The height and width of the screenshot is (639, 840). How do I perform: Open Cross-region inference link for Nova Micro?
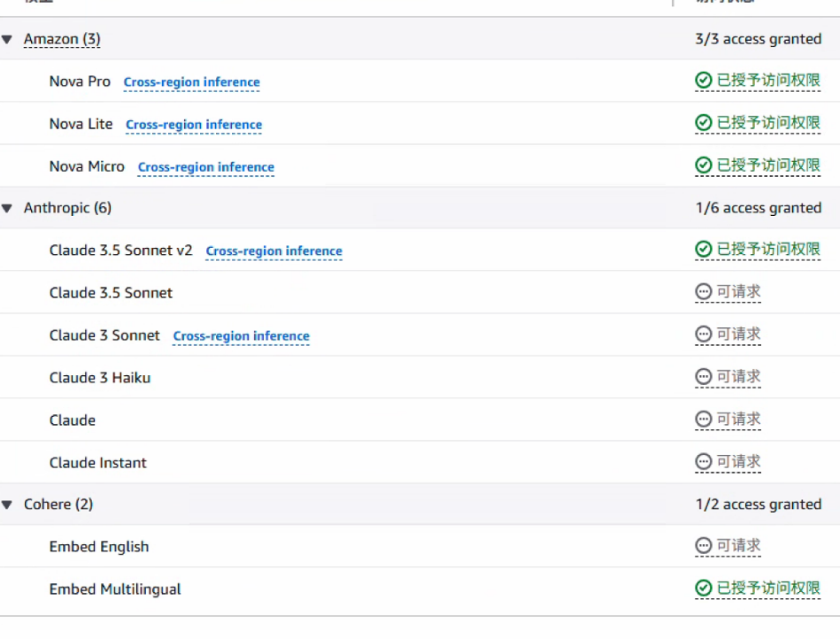click(x=206, y=167)
